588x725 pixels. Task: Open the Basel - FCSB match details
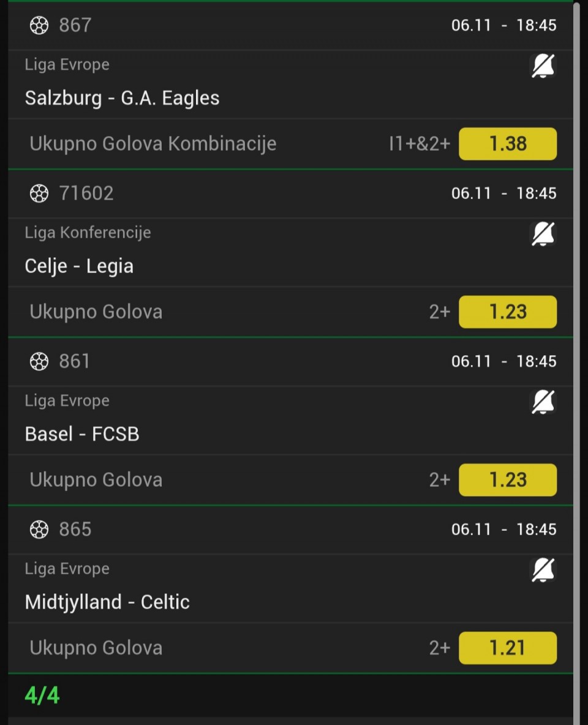(82, 434)
